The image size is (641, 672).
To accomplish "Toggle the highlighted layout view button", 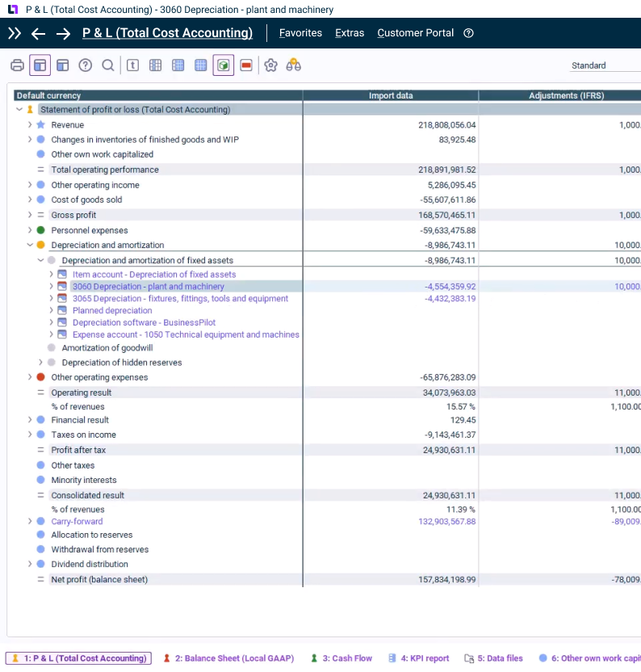I will [x=40, y=65].
